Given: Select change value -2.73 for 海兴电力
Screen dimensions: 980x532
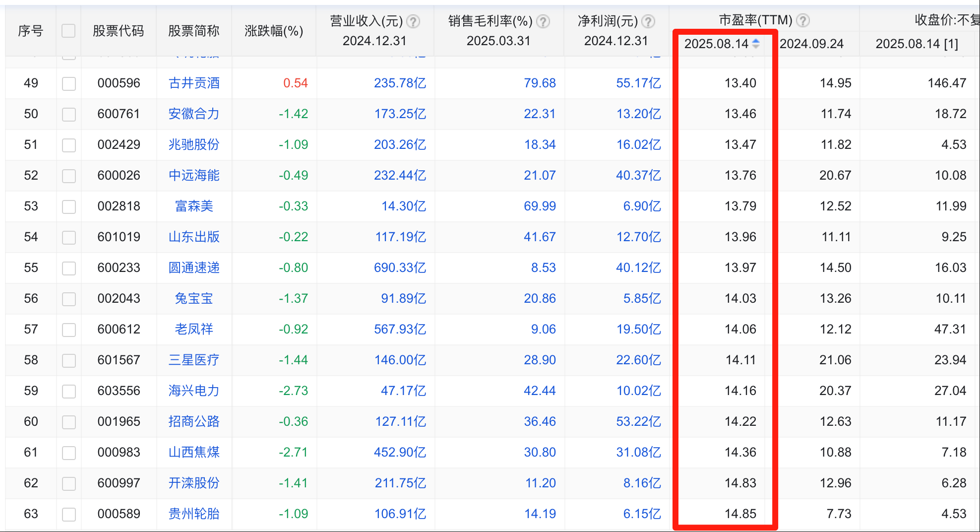Looking at the screenshot, I should click(x=293, y=391).
